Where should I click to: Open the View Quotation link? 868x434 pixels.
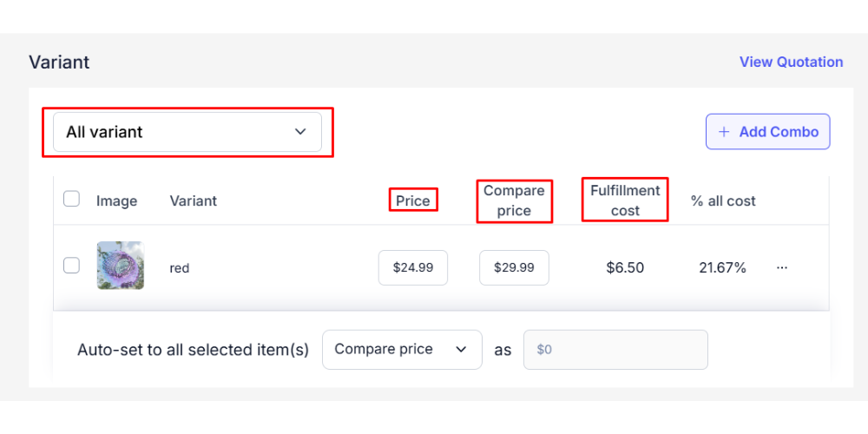(x=791, y=62)
